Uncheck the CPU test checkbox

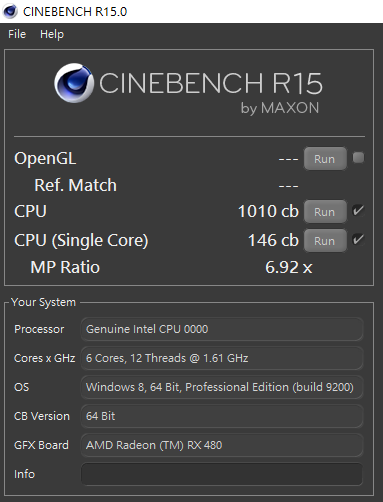point(358,211)
